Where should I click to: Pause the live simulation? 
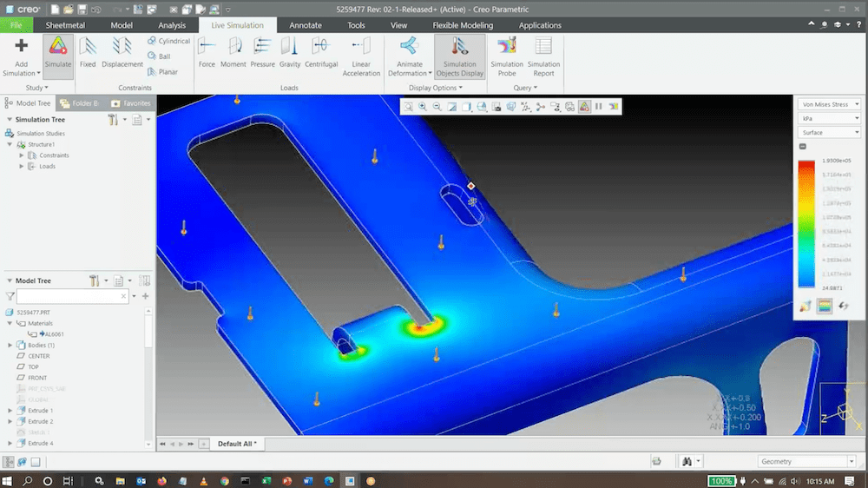pos(598,106)
